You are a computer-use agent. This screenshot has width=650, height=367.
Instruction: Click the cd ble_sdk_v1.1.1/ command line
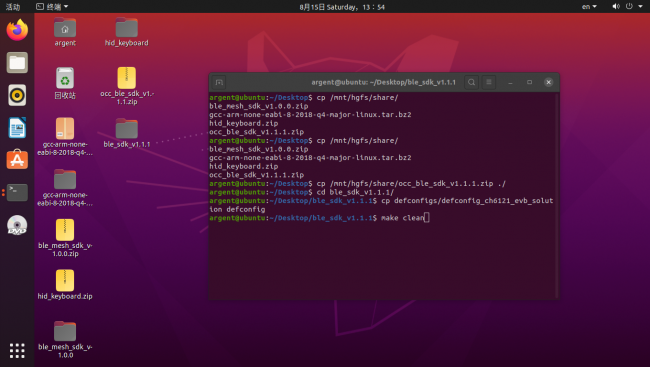pos(302,192)
